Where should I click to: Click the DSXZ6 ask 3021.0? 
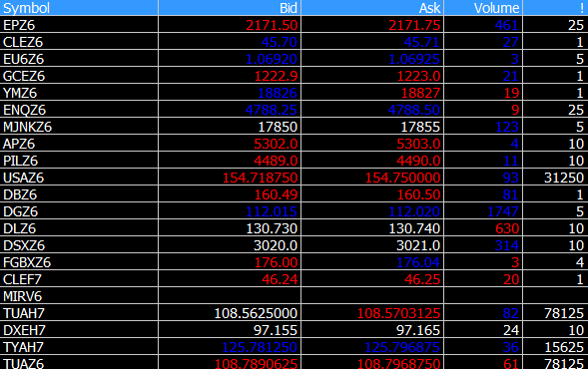419,245
